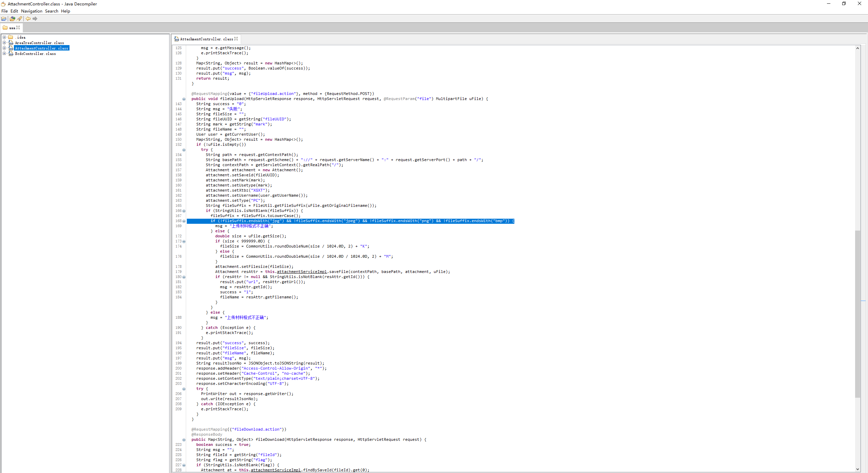This screenshot has width=868, height=473.
Task: Click the folder icon on the aaa tab
Action: point(5,27)
